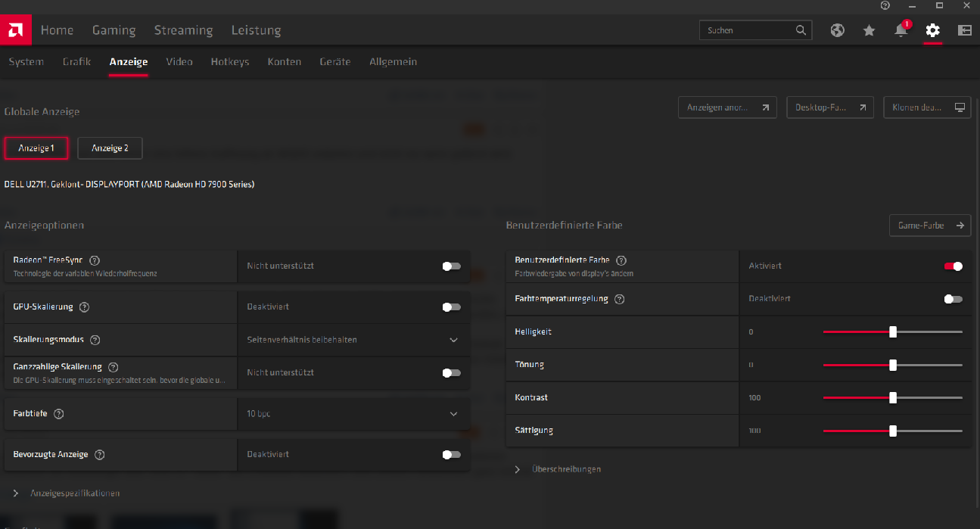Adjust the Helligkeit slider handle
980x529 pixels.
point(893,332)
